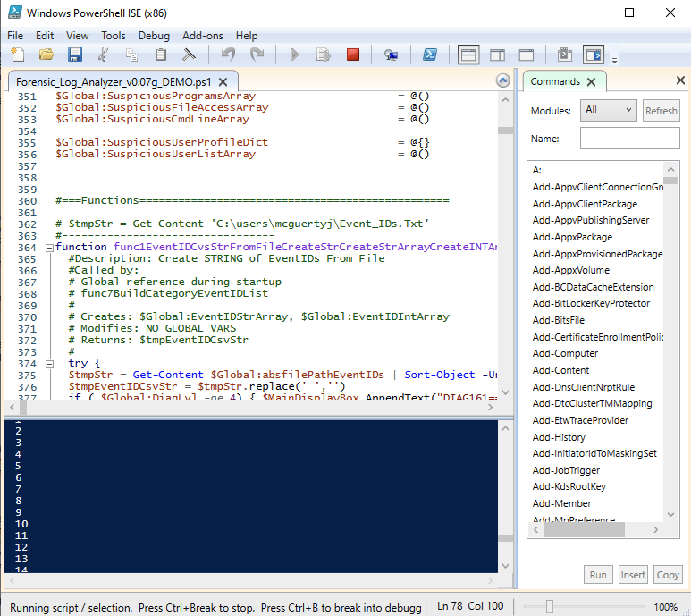691x616 pixels.
Task: Open the Add-ons menu
Action: tap(202, 36)
